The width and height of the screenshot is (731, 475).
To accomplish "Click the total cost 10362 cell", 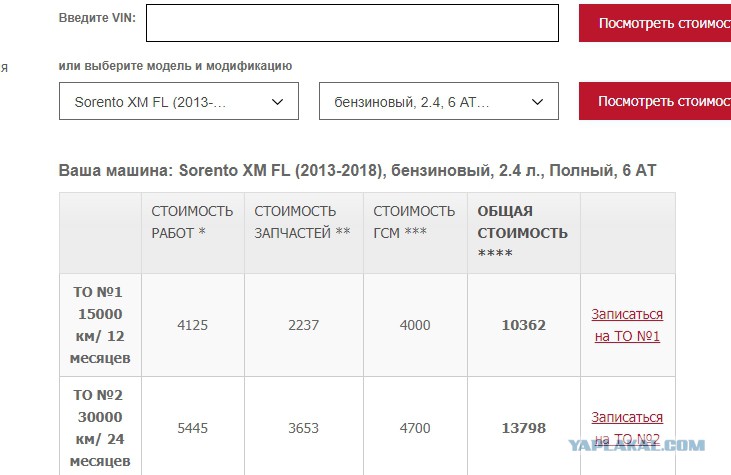I will pos(524,325).
